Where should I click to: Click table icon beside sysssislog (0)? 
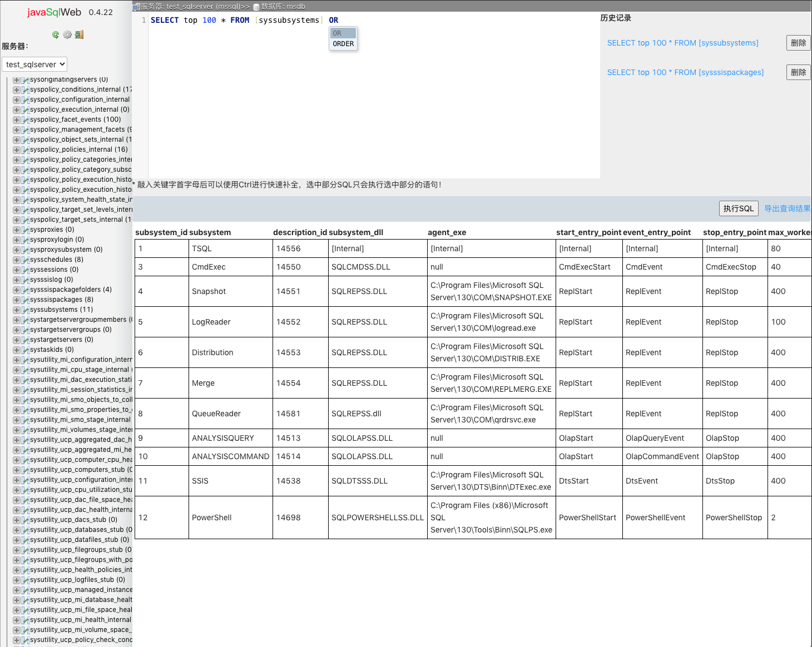tap(26, 280)
